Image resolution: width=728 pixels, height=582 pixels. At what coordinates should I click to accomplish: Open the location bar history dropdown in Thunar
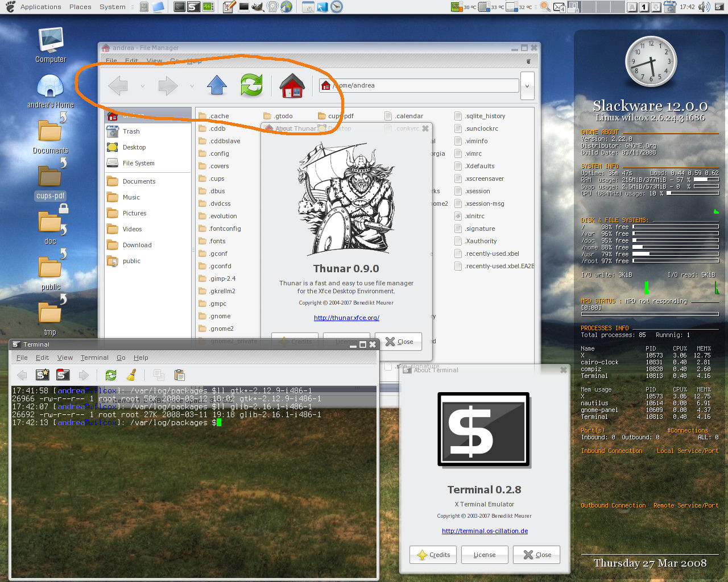[527, 86]
